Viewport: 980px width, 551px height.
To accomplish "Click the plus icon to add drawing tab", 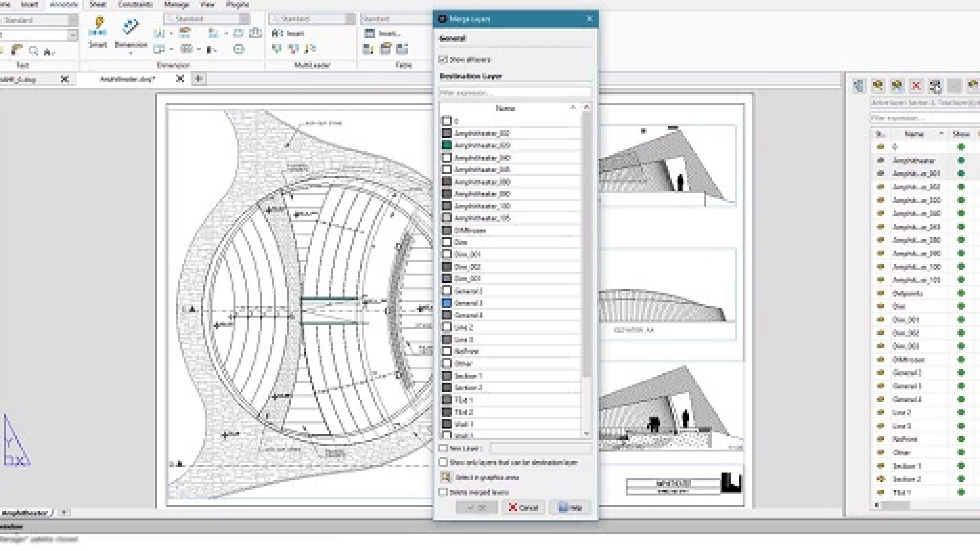I will pyautogui.click(x=199, y=78).
